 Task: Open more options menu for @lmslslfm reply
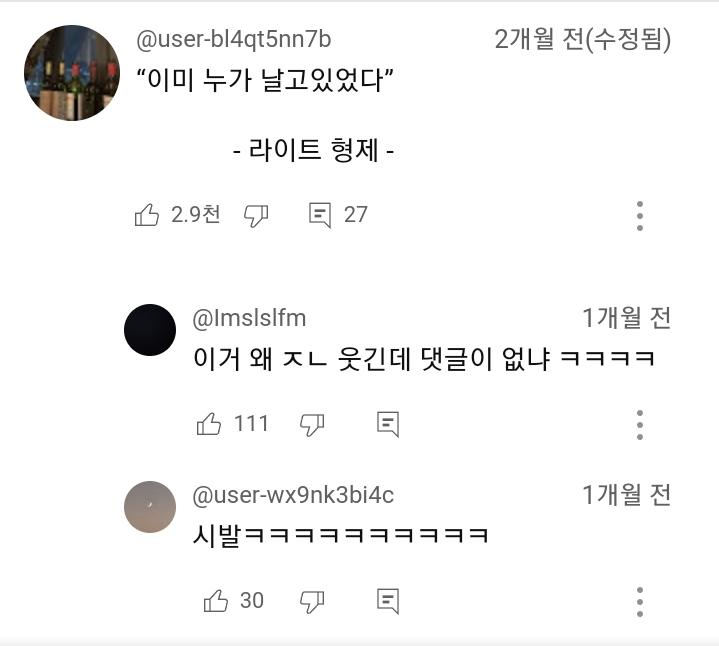(639, 424)
